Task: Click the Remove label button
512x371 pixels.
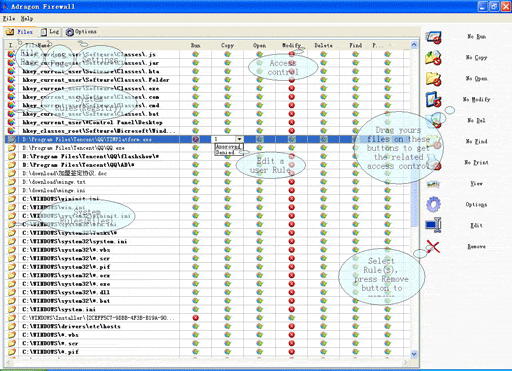Action: pos(476,247)
